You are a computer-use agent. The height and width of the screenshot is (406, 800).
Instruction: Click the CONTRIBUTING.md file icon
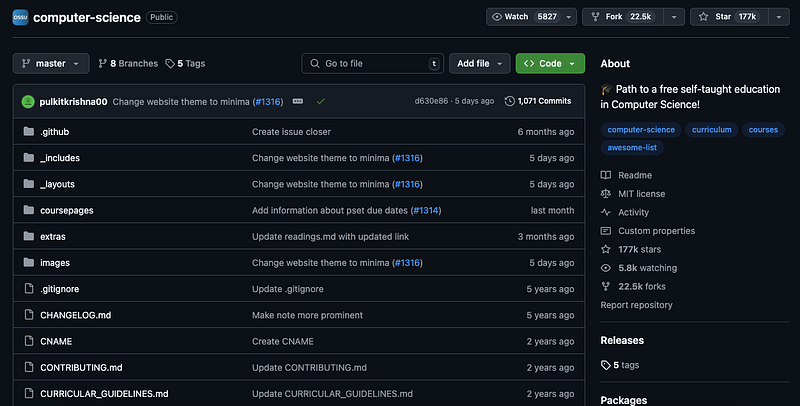point(29,367)
